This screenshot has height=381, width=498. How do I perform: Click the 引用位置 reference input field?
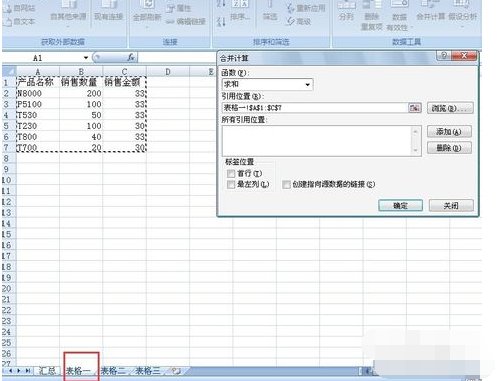[315, 108]
